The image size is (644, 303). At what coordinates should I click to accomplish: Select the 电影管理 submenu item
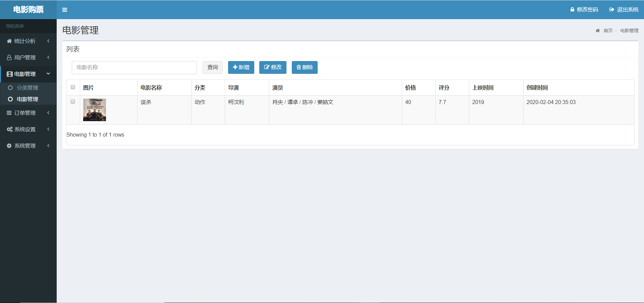tap(28, 99)
